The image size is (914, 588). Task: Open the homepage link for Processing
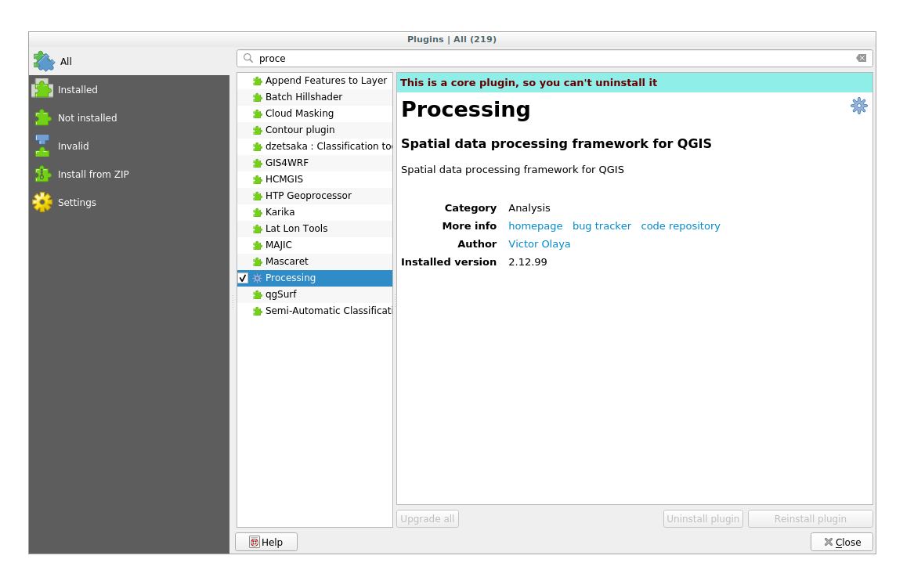tap(535, 225)
